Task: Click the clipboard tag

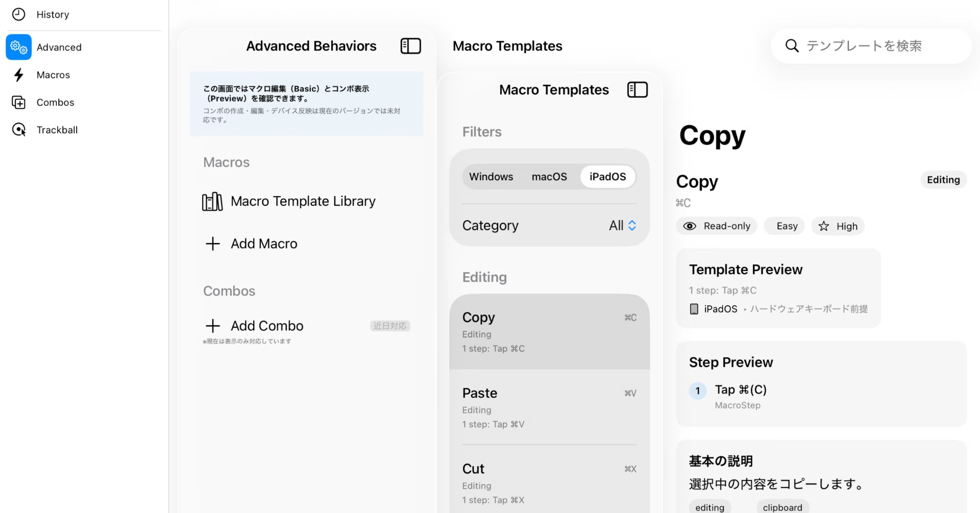Action: pyautogui.click(x=782, y=507)
